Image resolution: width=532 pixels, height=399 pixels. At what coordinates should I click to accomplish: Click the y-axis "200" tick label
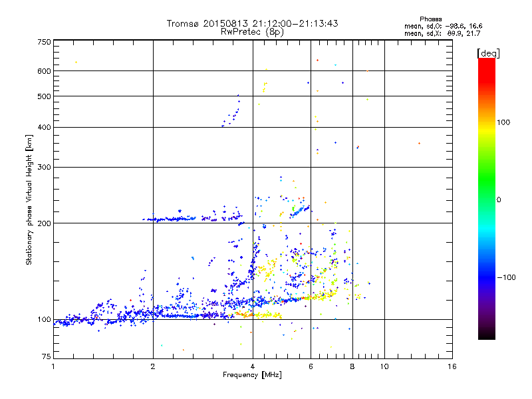[x=44, y=223]
